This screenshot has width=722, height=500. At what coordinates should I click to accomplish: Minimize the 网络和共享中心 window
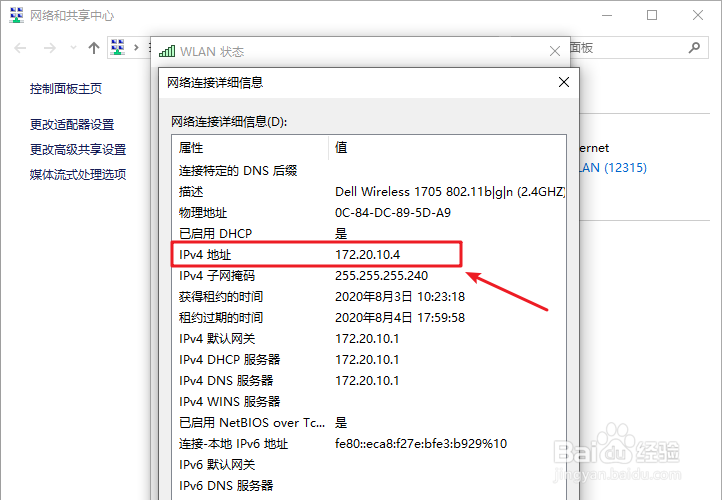[607, 15]
